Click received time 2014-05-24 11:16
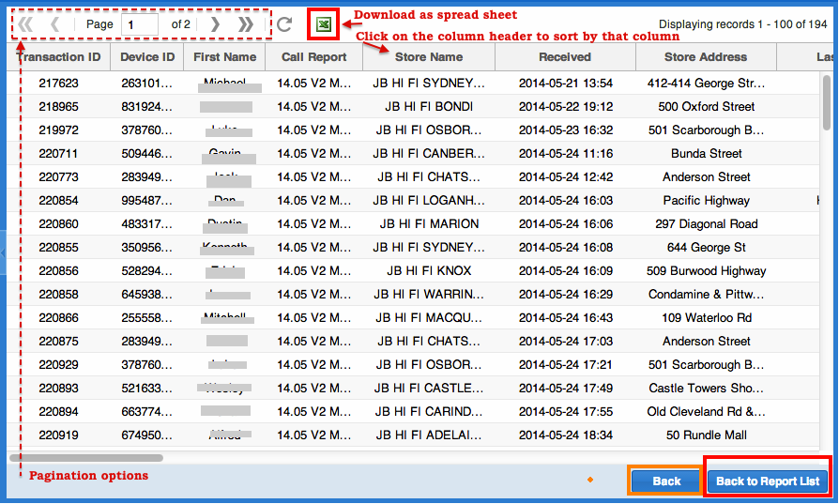The image size is (839, 504). coord(566,154)
